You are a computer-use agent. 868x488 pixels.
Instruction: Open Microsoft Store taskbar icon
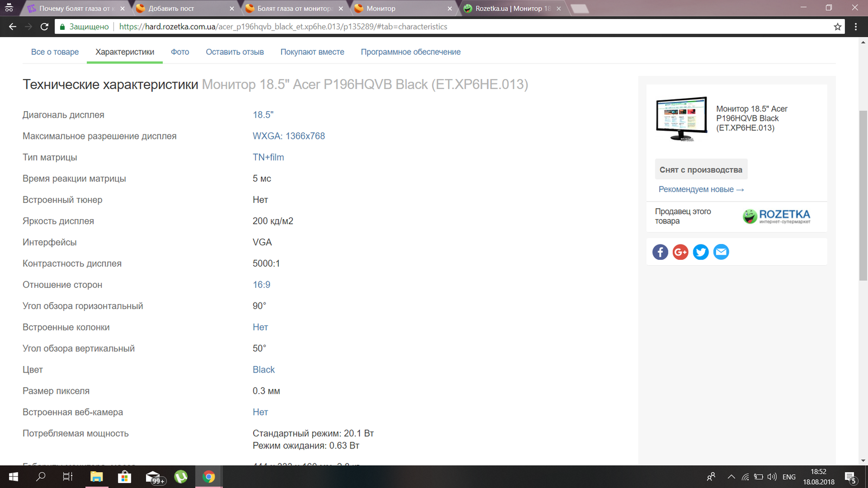[x=125, y=477]
